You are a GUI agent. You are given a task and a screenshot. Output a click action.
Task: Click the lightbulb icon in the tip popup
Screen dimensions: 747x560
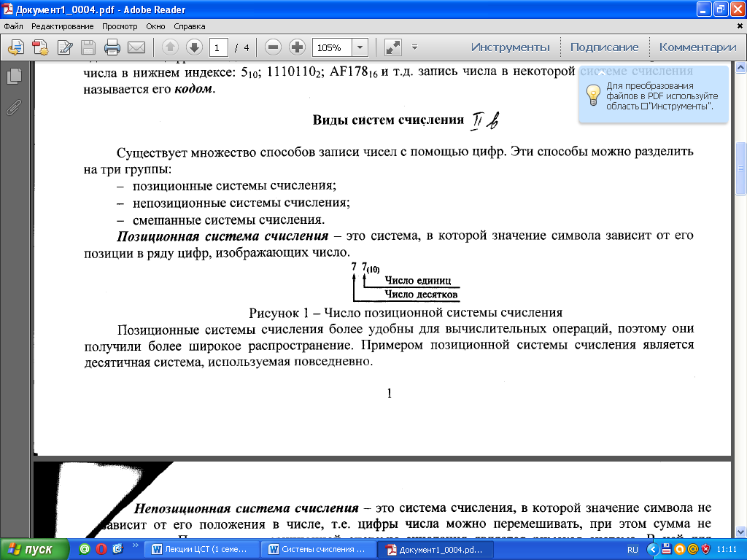point(593,95)
